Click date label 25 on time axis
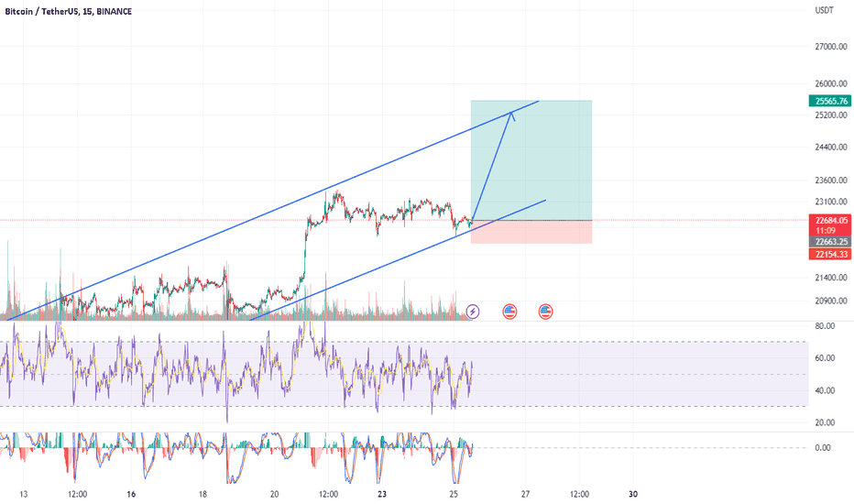Viewport: 854px width, 504px height. [x=454, y=494]
